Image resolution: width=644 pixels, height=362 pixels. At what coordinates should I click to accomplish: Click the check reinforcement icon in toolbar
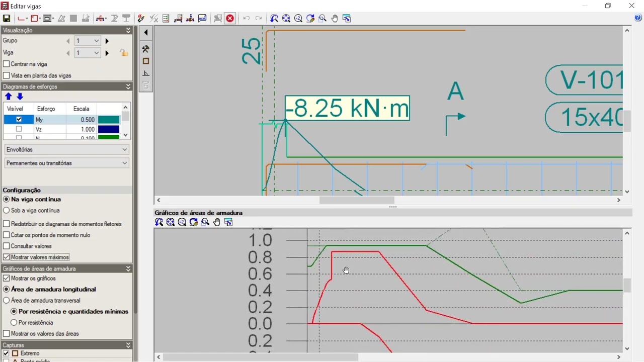click(x=141, y=19)
